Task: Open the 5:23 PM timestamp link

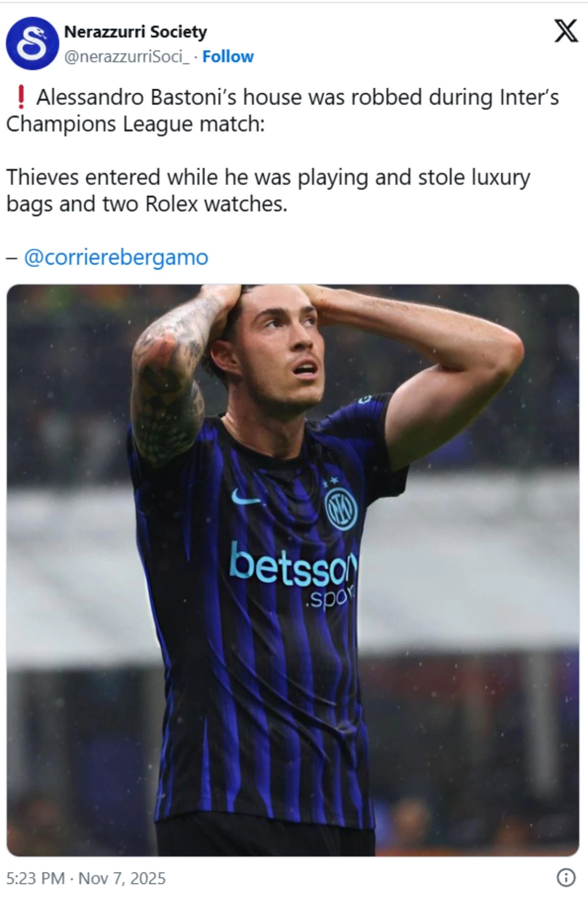Action: pyautogui.click(x=35, y=878)
